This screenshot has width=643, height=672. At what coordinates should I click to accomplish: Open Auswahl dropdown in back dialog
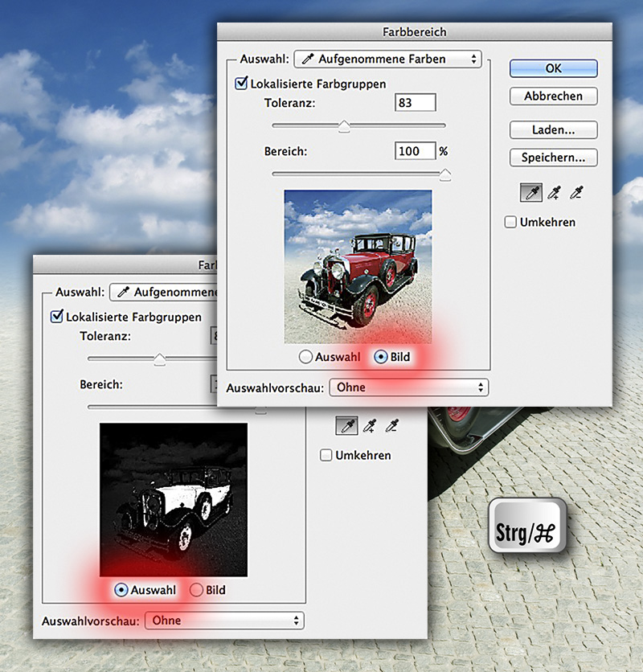point(163,292)
